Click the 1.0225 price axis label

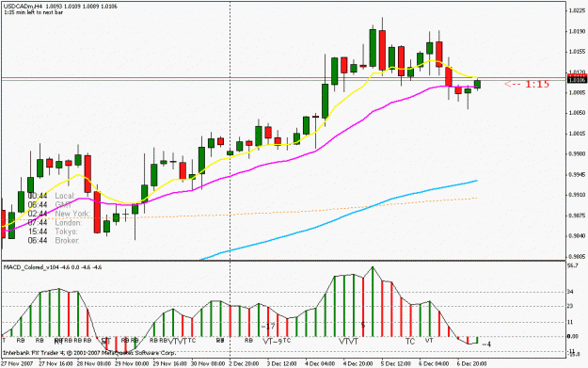(577, 11)
